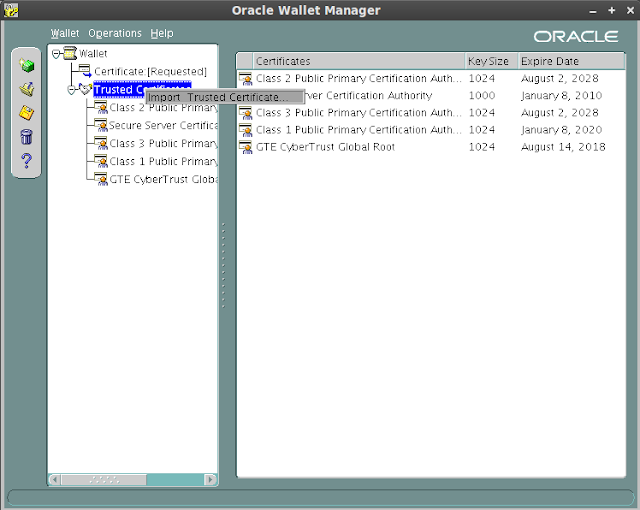Open the Wallet menu
The width and height of the screenshot is (640, 510).
tap(65, 33)
